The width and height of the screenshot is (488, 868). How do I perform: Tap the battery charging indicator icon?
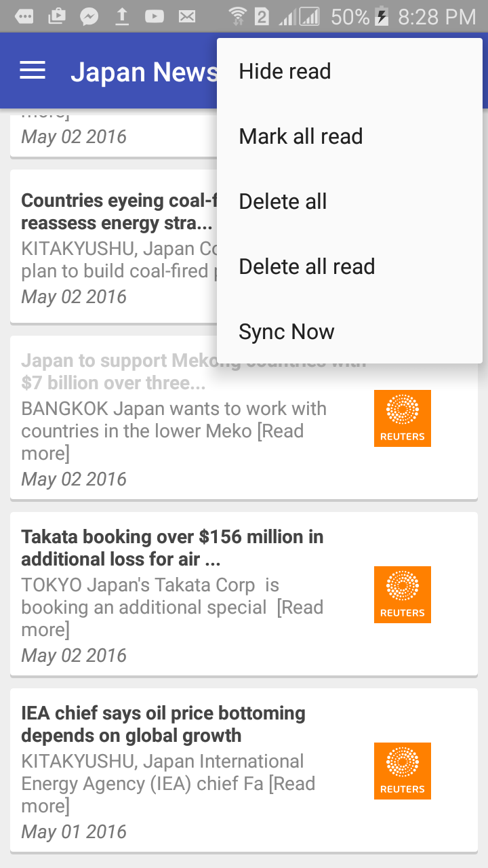pos(382,16)
